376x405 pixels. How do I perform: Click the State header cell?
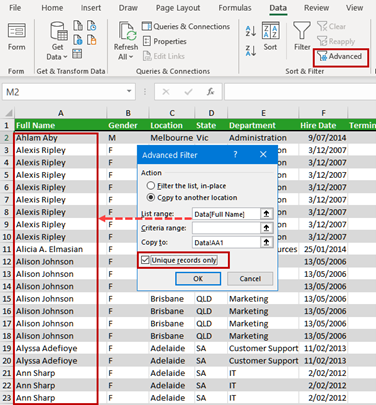pos(211,125)
